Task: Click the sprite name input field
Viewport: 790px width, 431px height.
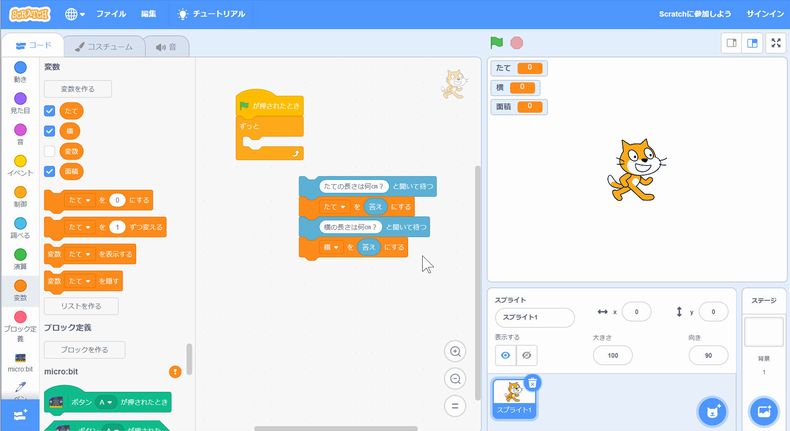Action: coord(534,317)
